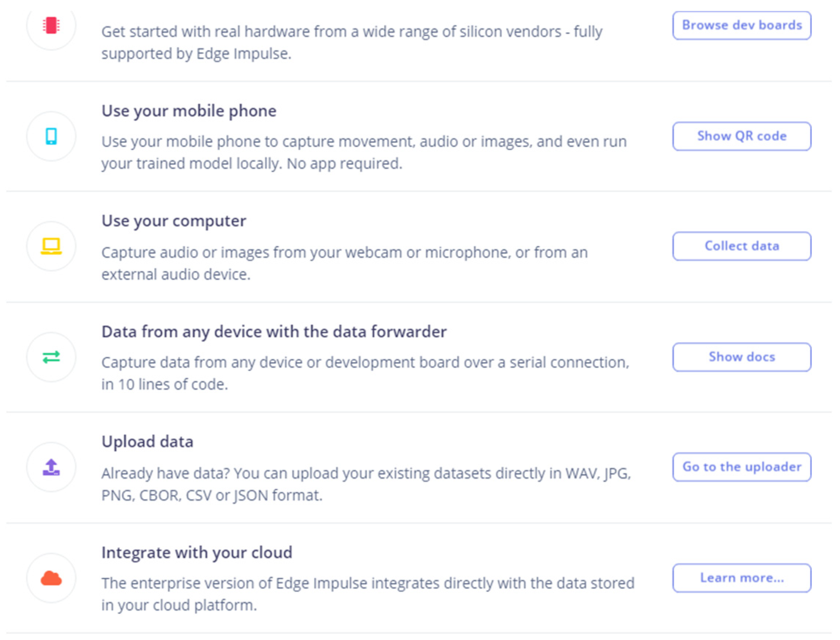Click the Learn more... button
The height and width of the screenshot is (640, 840).
(x=741, y=578)
